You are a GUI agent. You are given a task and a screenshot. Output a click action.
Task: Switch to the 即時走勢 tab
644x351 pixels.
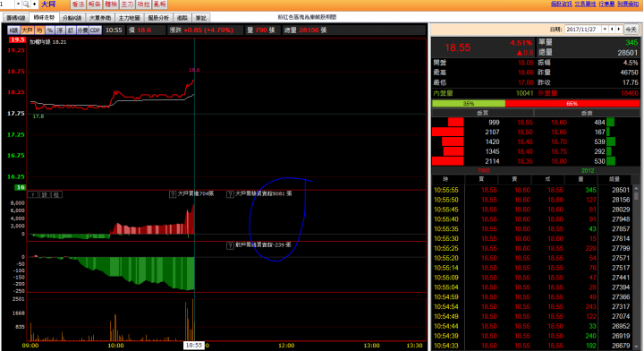pos(44,18)
